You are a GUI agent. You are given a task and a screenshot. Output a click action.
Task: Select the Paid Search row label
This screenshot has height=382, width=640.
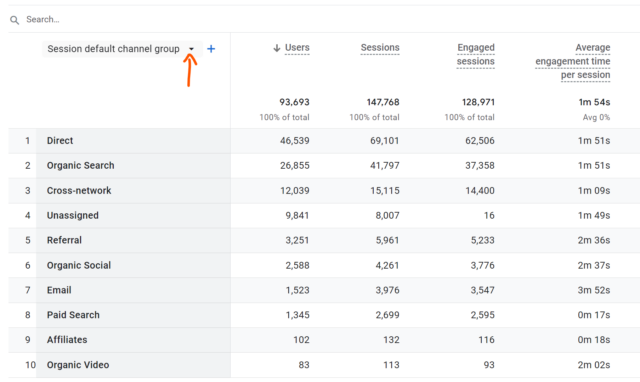pyautogui.click(x=73, y=315)
